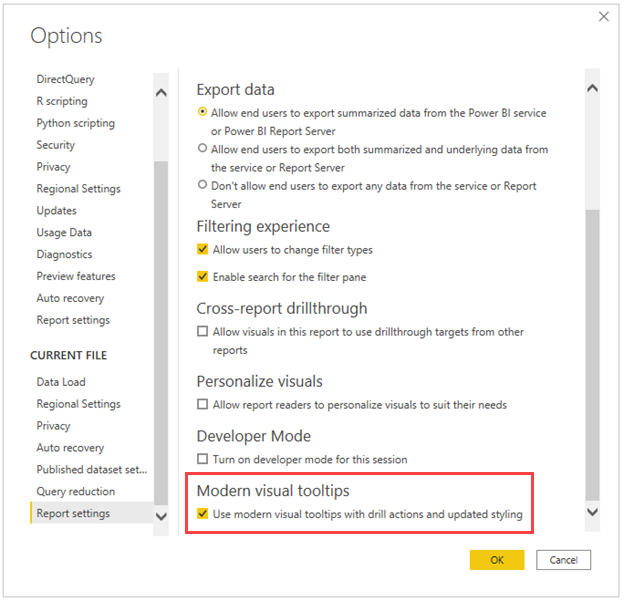Enable cross-report drillthrough targets checkbox
Image resolution: width=624 pixels, height=601 pixels.
pos(202,331)
